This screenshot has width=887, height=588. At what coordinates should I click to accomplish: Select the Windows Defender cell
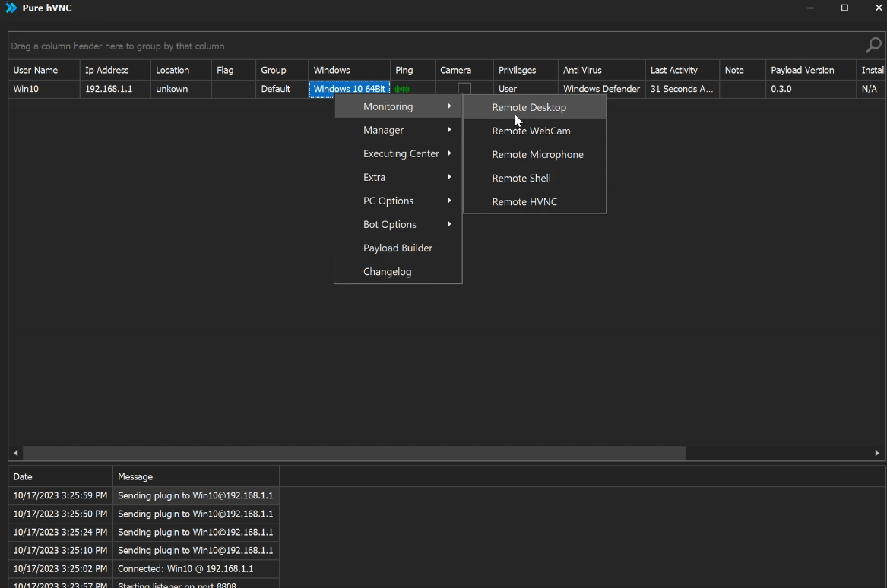601,89
